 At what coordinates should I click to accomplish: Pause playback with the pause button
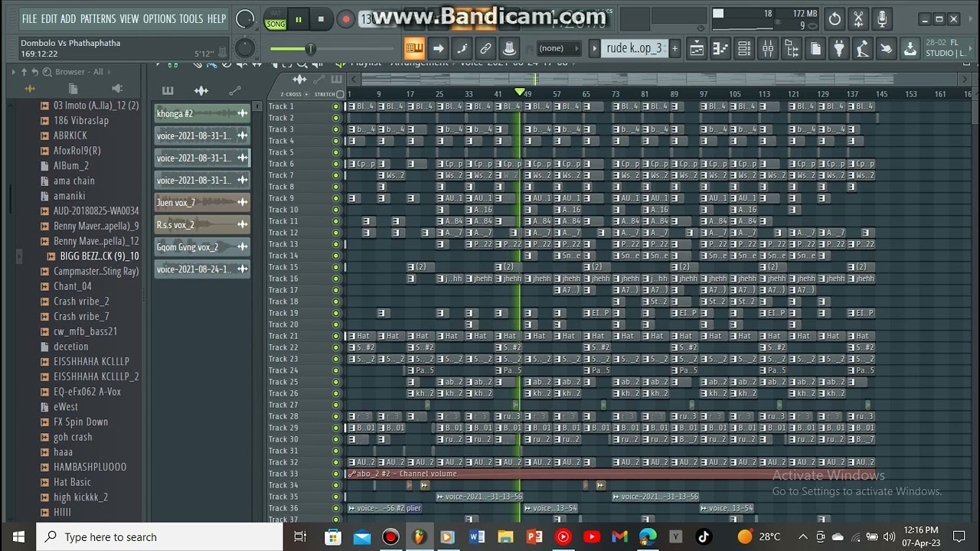[x=299, y=19]
